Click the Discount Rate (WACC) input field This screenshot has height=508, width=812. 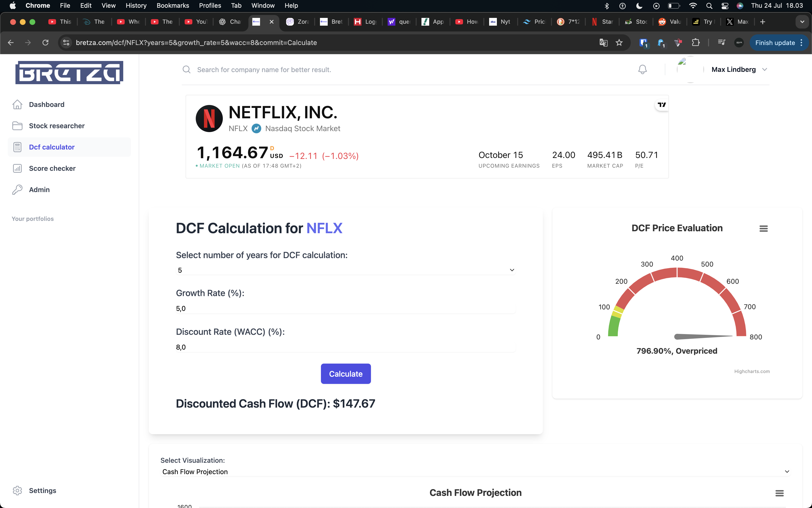346,347
